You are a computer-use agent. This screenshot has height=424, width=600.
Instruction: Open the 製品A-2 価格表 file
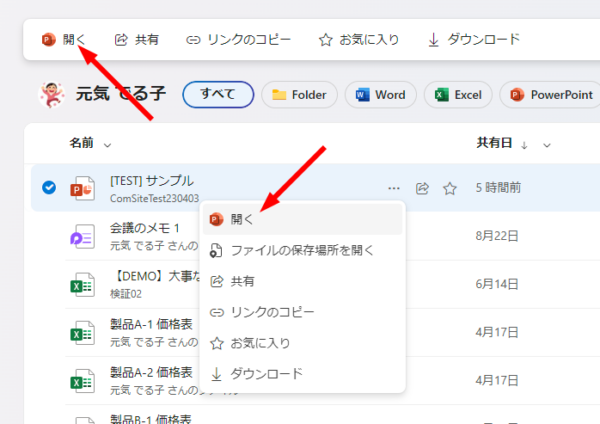click(x=151, y=372)
